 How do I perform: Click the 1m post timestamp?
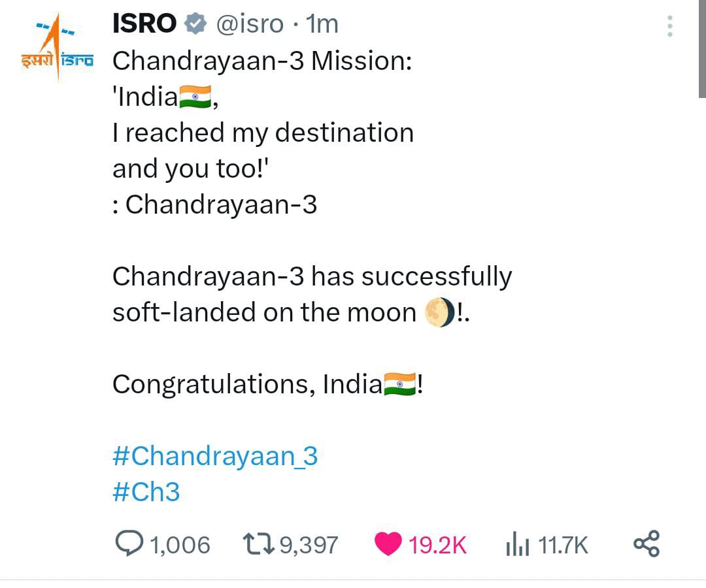coord(323,25)
